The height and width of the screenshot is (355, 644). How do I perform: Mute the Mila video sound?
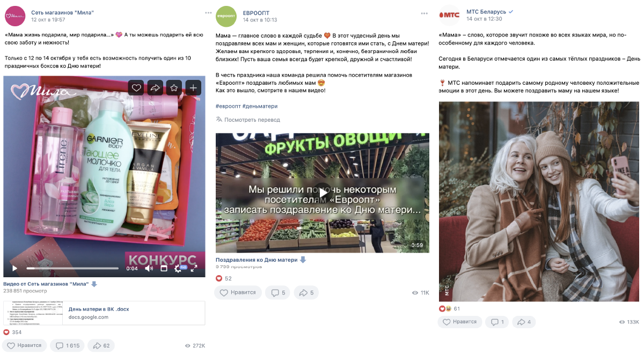click(x=149, y=268)
